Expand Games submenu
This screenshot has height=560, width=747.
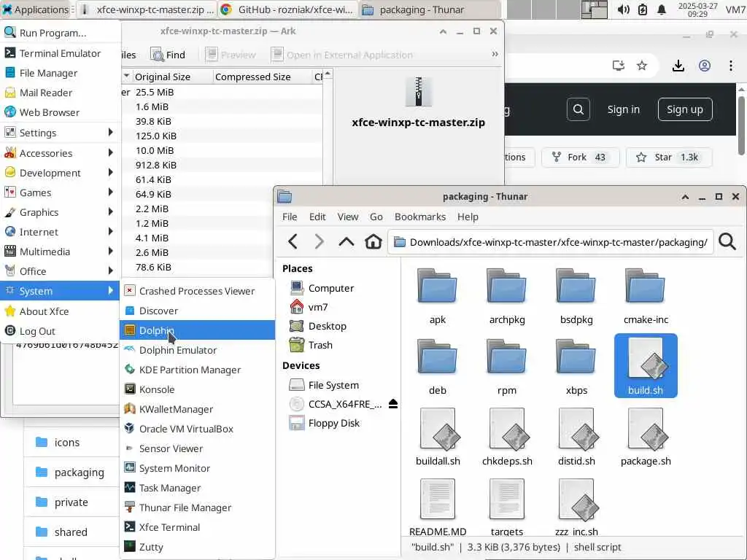[60, 192]
